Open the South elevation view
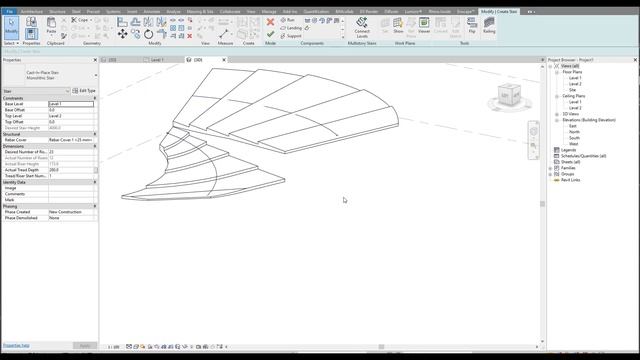640x360 pixels. click(x=574, y=138)
